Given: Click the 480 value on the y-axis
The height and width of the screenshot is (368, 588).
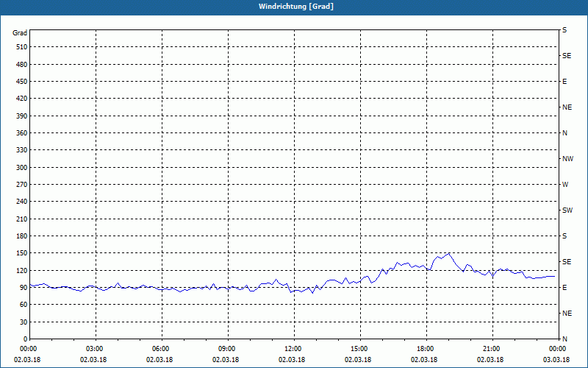Looking at the screenshot, I should pos(22,65).
